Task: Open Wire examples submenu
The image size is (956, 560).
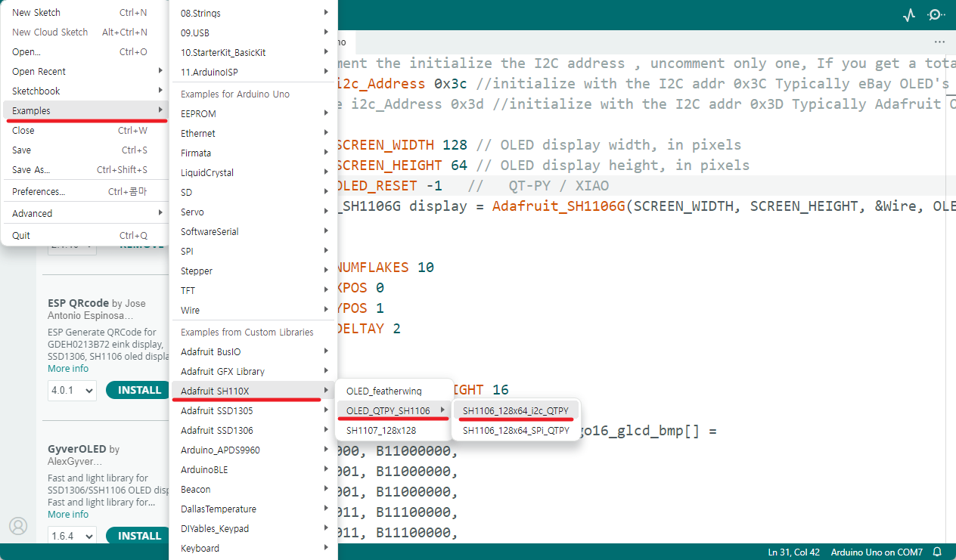Action: 253,311
